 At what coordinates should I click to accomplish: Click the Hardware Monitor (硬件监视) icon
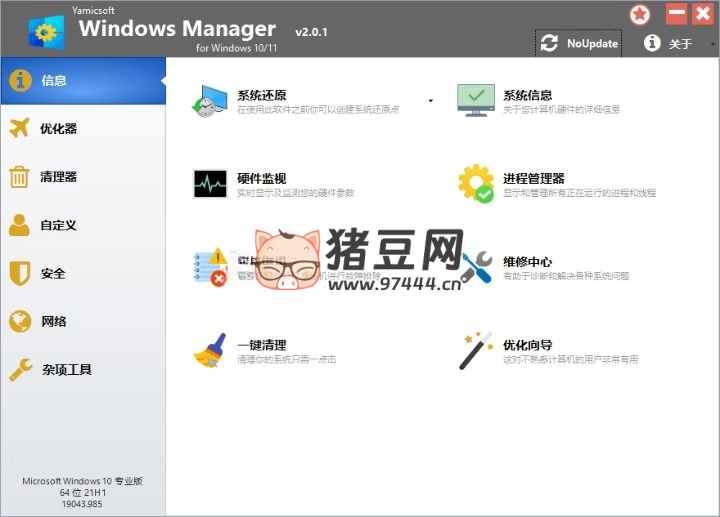pyautogui.click(x=211, y=184)
